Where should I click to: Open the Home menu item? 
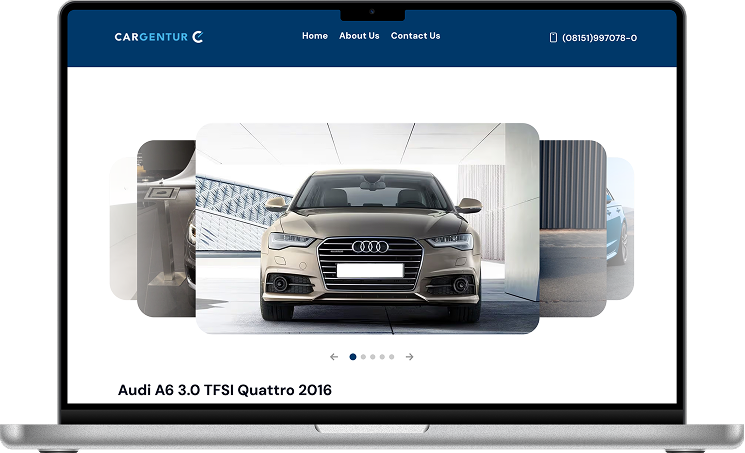[x=315, y=36]
